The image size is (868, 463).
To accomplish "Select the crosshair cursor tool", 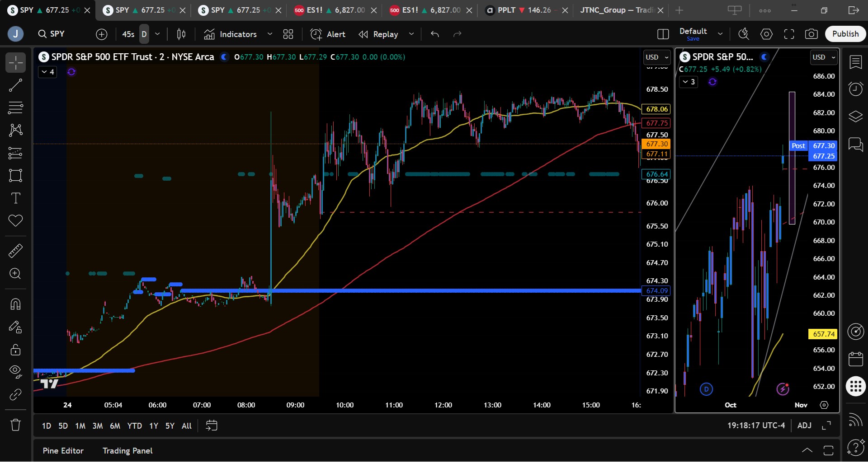I will pyautogui.click(x=15, y=62).
